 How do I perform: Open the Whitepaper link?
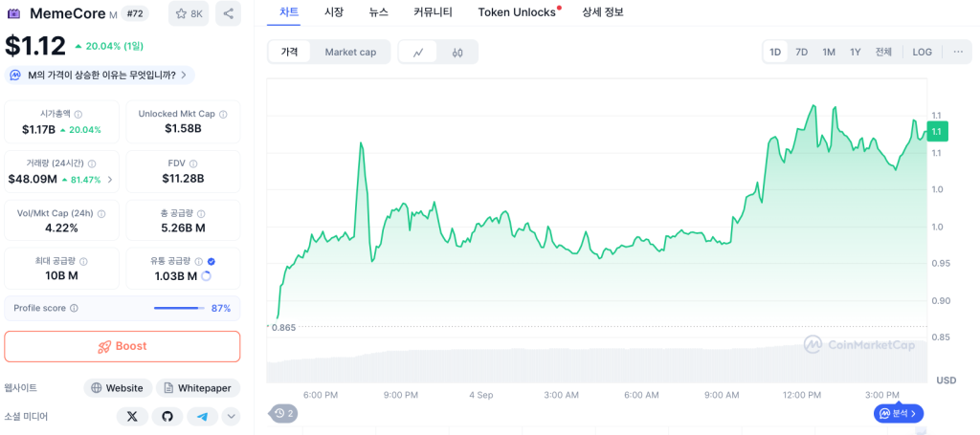[x=198, y=388]
